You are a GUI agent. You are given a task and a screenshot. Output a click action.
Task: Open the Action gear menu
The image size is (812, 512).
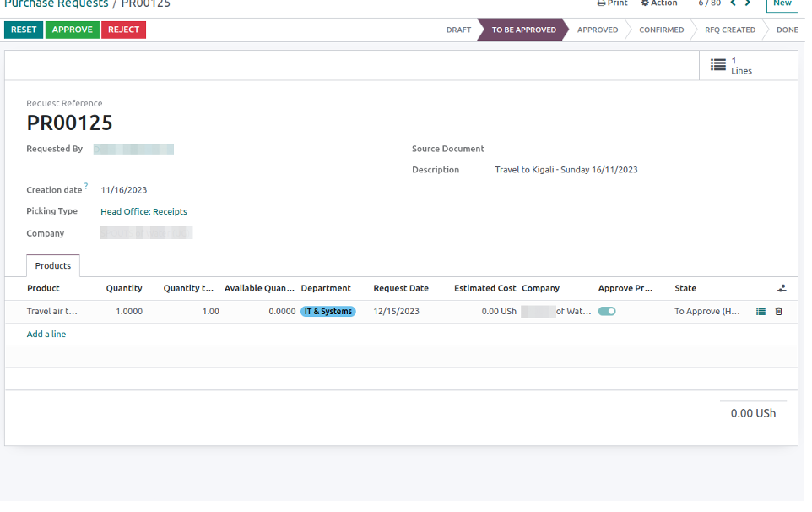click(646, 3)
